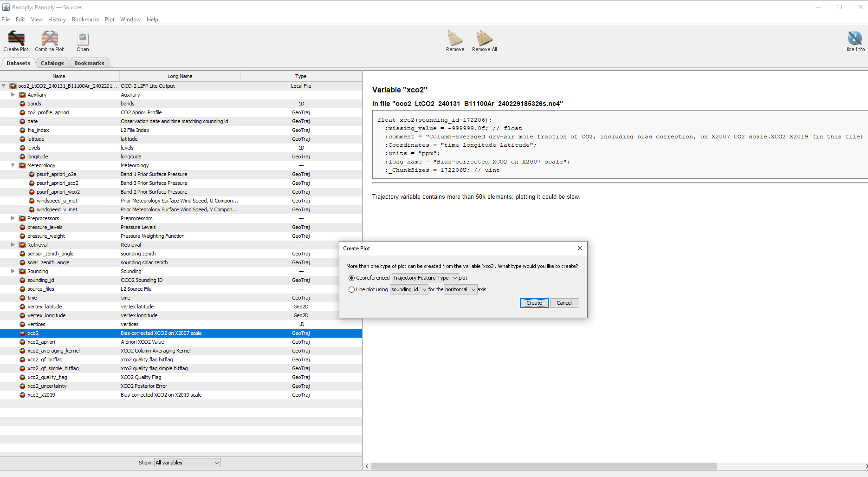Click the levels variable icon
The height and width of the screenshot is (477, 868).
tap(22, 148)
